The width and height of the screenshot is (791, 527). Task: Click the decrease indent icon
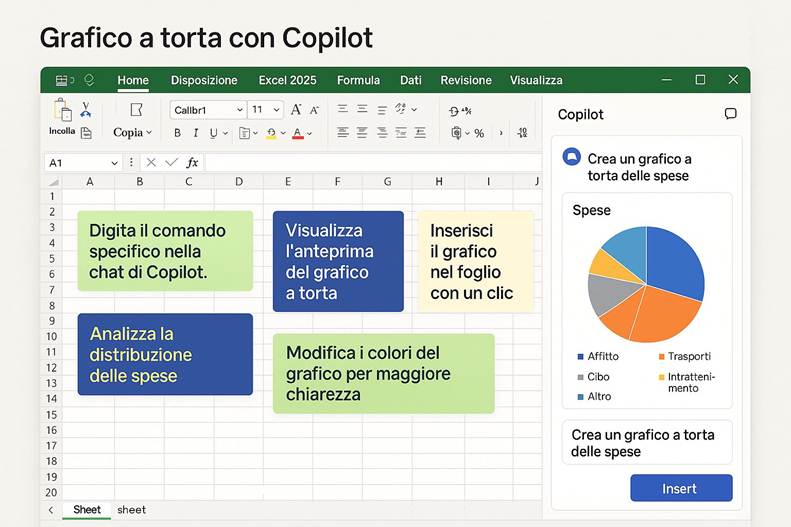click(x=401, y=133)
